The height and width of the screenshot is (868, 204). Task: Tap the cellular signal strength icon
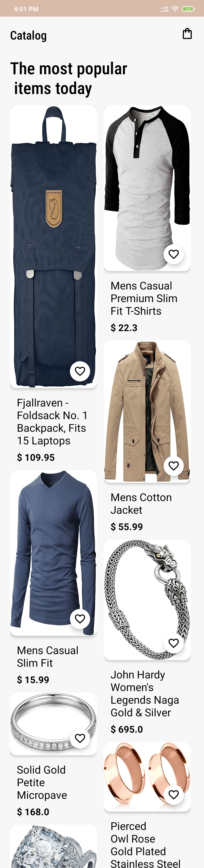point(164,9)
